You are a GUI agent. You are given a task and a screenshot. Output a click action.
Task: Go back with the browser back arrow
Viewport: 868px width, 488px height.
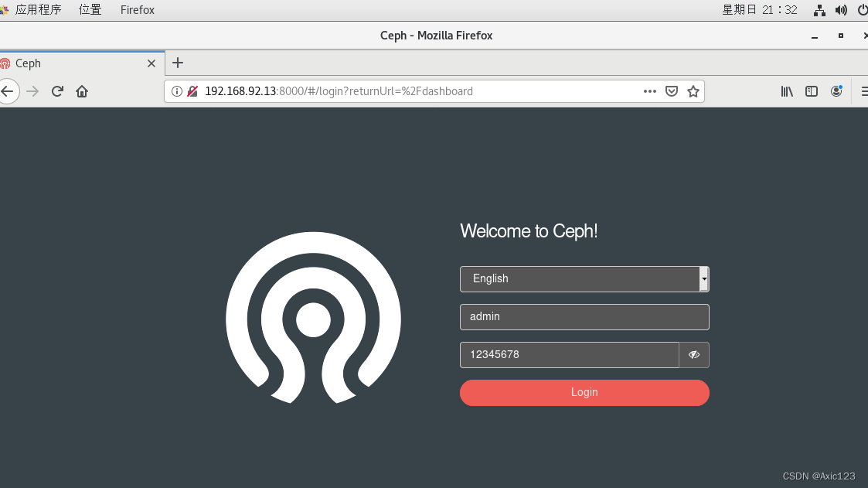[x=8, y=91]
